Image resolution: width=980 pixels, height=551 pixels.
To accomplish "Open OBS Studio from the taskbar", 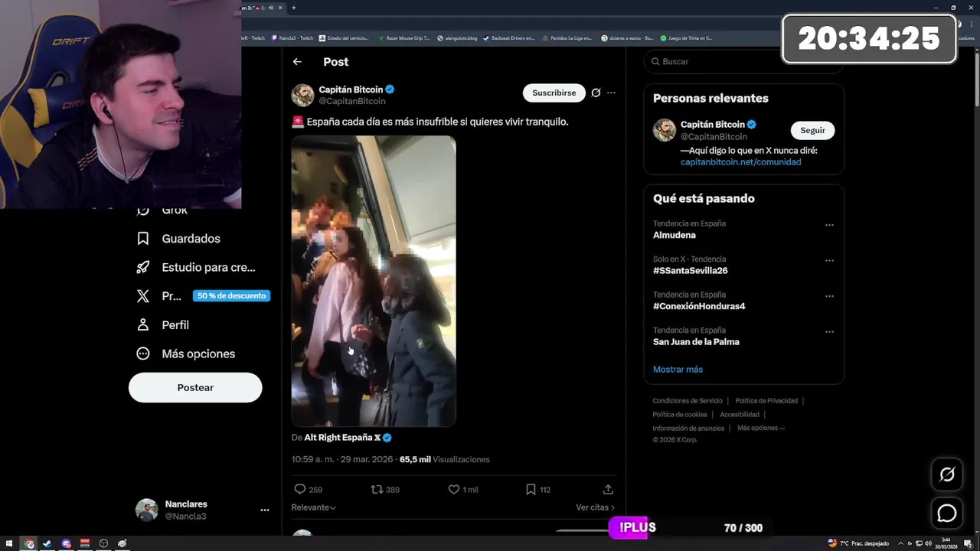I will point(103,543).
